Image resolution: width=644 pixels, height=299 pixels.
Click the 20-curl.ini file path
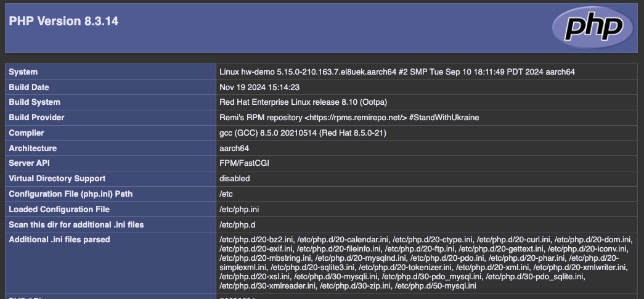coord(513,239)
